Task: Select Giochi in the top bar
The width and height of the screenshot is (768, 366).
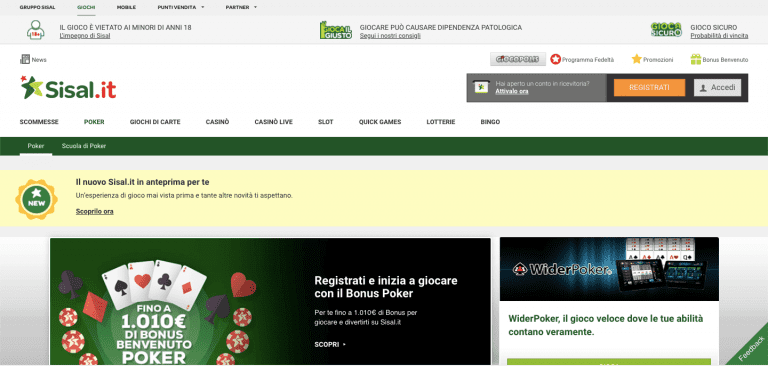Action: tap(86, 7)
